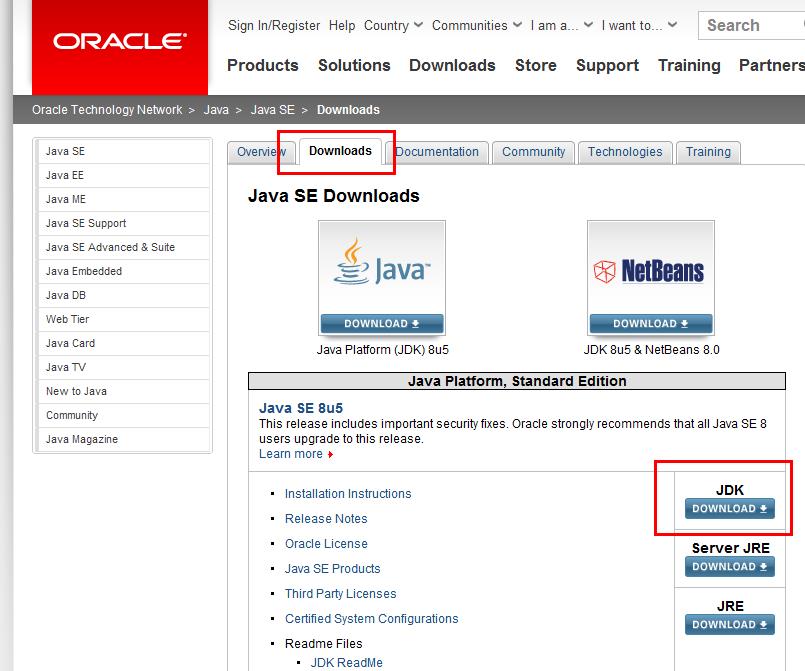This screenshot has width=805, height=671.
Task: Download Java Platform (JDK) 8u5
Action: click(381, 323)
